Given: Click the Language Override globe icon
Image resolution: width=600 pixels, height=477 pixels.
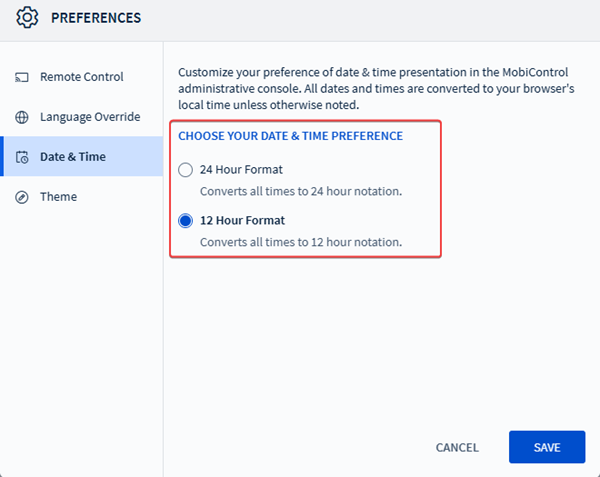Looking at the screenshot, I should 22,117.
